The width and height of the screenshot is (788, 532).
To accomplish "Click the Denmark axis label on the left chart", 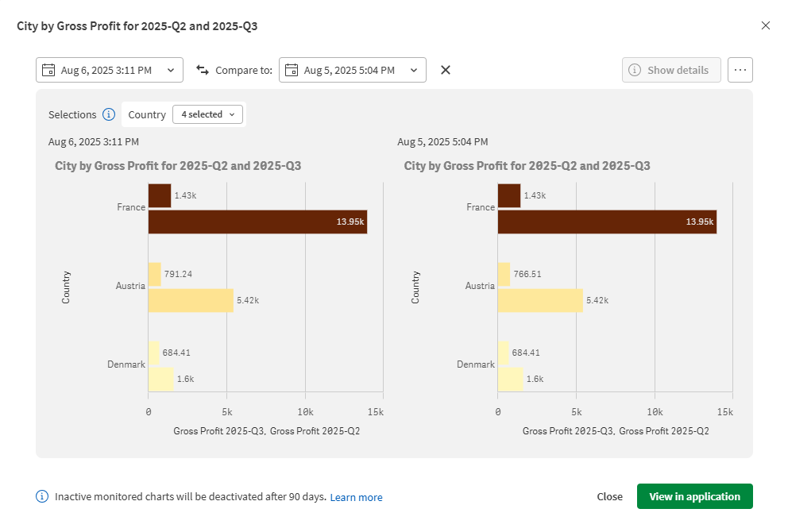I will point(126,364).
